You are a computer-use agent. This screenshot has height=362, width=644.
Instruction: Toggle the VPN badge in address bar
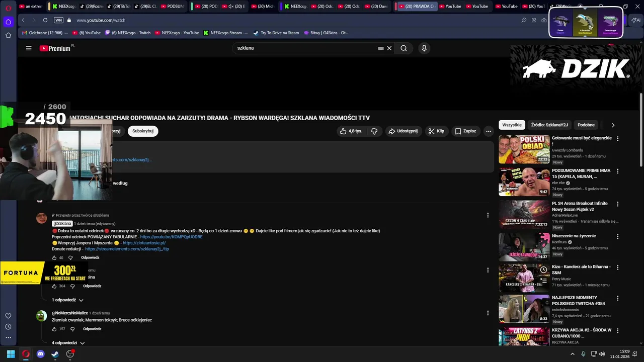[x=58, y=20]
